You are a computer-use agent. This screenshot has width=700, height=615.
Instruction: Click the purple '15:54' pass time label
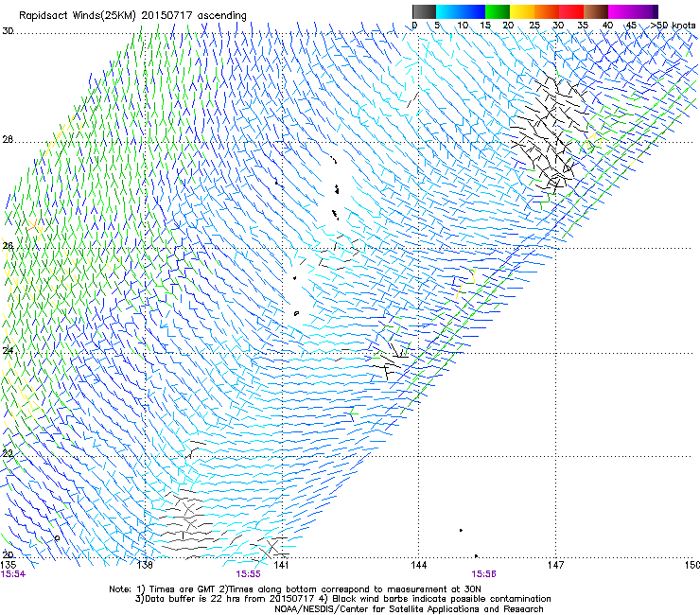click(13, 574)
